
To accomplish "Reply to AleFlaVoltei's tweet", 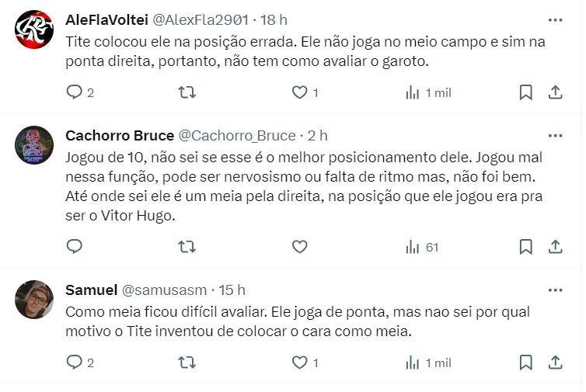I will pyautogui.click(x=75, y=92).
